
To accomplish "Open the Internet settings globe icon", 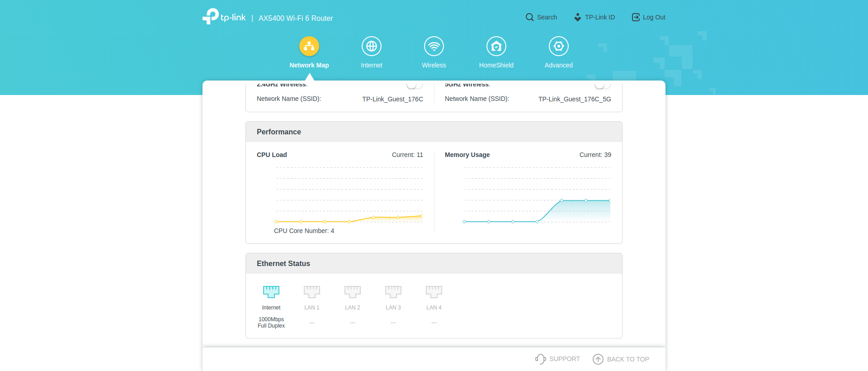I will [372, 46].
